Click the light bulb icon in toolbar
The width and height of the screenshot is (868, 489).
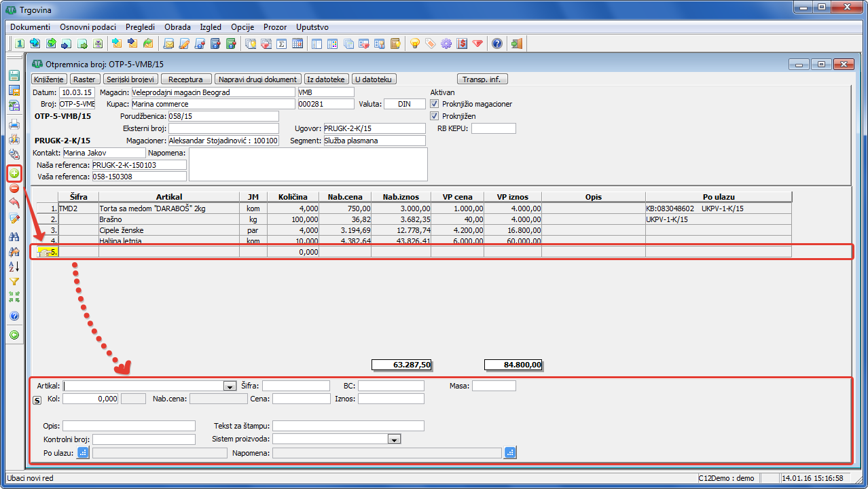414,44
